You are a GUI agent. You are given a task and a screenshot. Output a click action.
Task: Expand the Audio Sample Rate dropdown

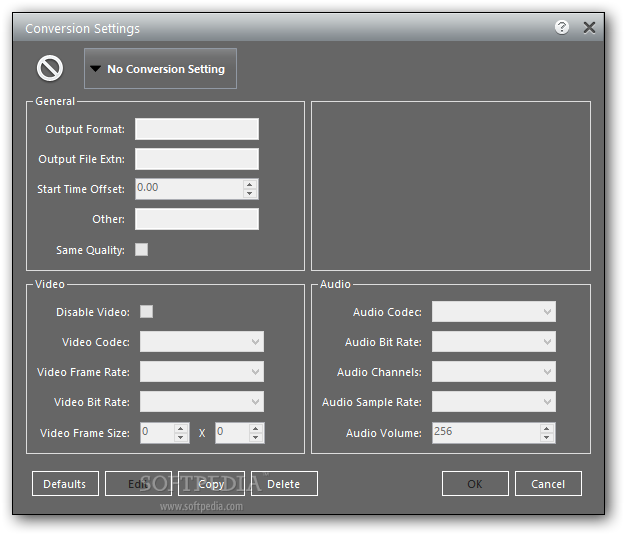(494, 401)
